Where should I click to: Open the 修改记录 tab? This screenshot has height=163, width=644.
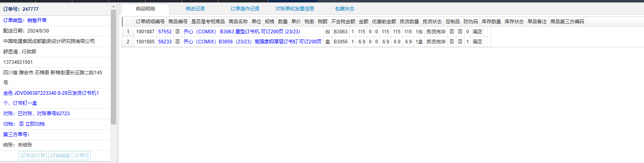195,9
